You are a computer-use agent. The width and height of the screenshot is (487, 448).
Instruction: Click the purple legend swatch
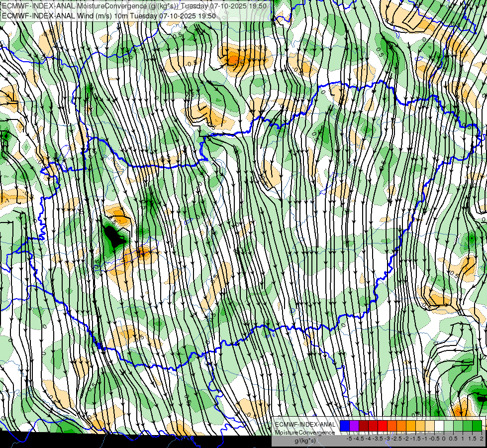coord(354,426)
